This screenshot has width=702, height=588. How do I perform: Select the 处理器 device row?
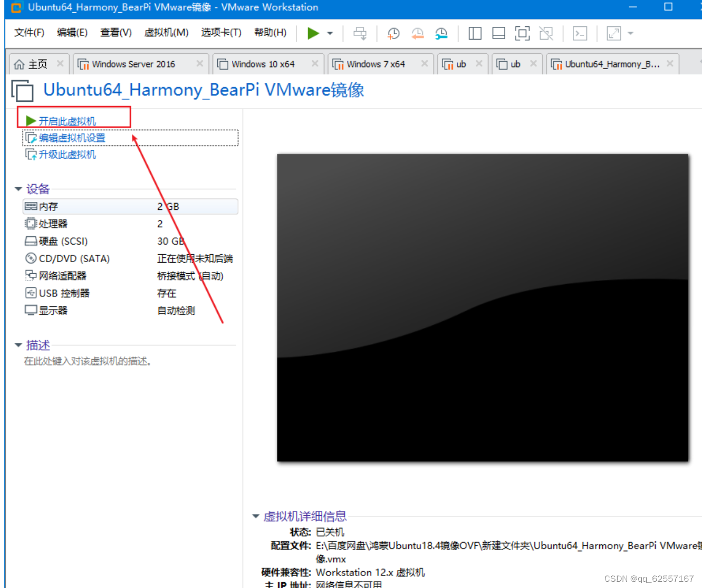(130, 224)
